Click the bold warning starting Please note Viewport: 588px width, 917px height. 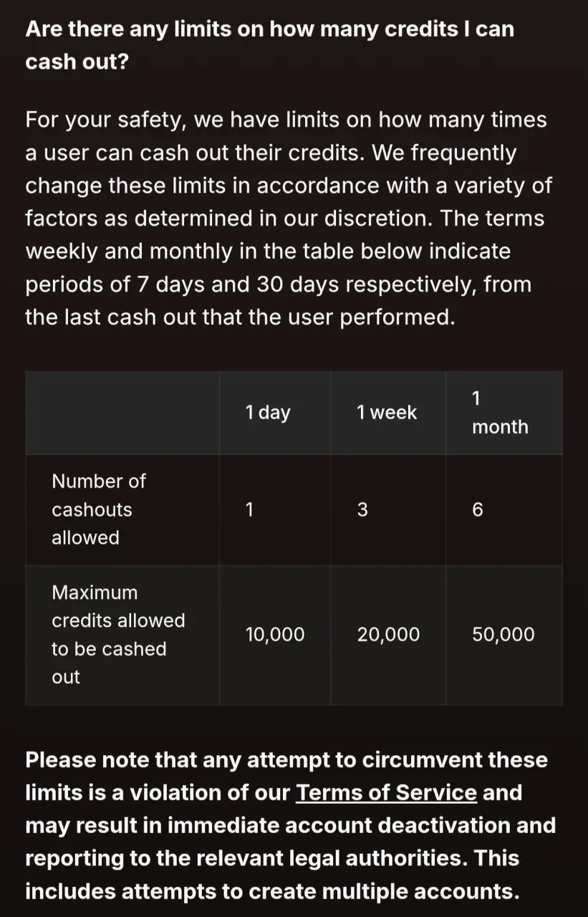point(290,826)
